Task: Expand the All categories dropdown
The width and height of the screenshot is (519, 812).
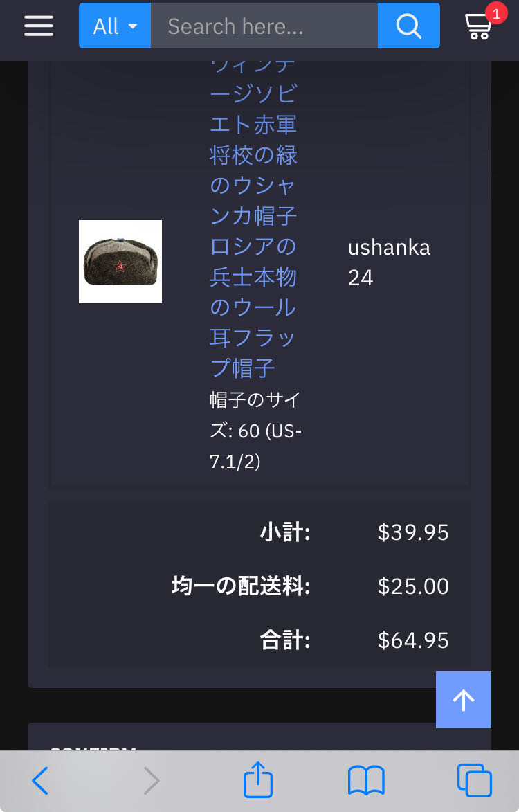Action: [x=115, y=26]
